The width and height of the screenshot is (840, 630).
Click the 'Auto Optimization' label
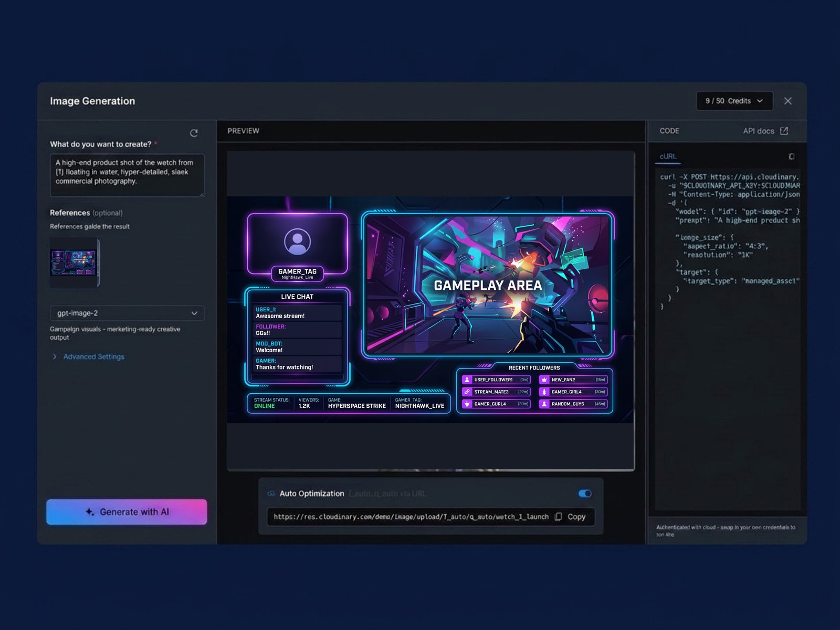[x=312, y=493]
